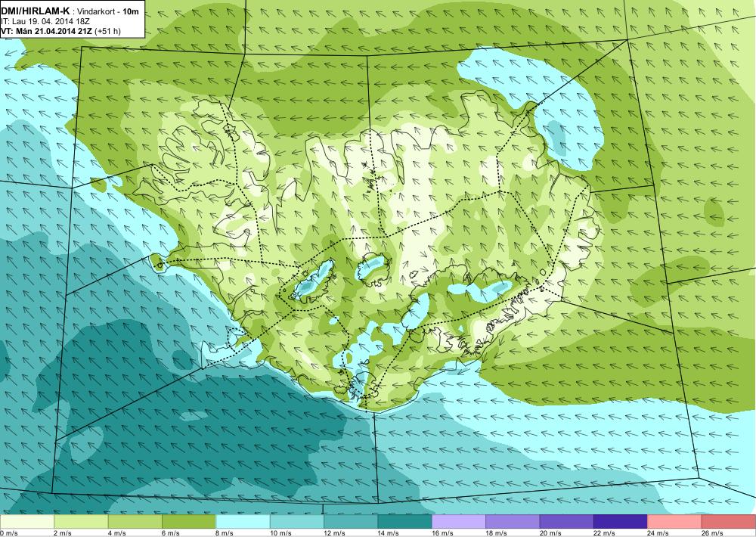Click the '8 m/s' legend label
The image size is (756, 537).
[225, 533]
